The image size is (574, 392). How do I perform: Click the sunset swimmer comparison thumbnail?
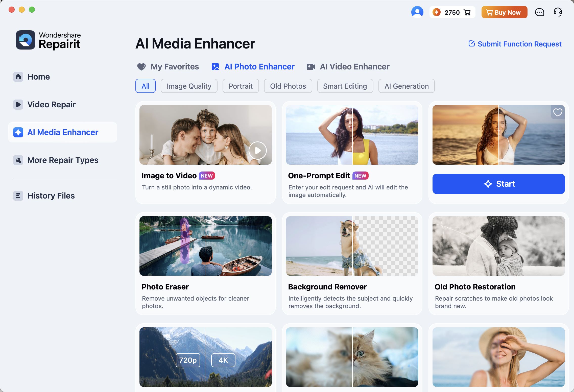[x=499, y=135]
